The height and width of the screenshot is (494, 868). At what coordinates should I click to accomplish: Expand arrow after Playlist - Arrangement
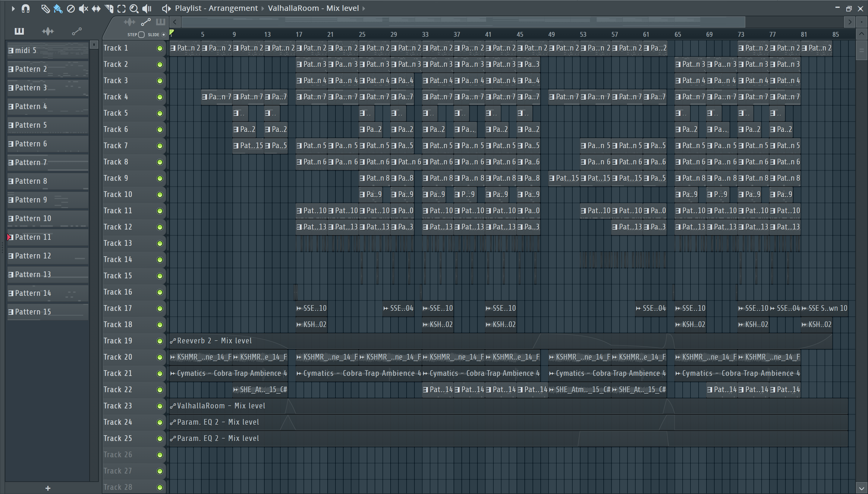pyautogui.click(x=263, y=8)
